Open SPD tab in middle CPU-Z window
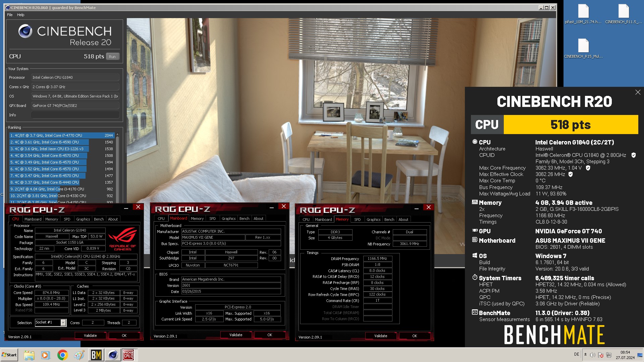This screenshot has width=644, height=362. pyautogui.click(x=213, y=219)
